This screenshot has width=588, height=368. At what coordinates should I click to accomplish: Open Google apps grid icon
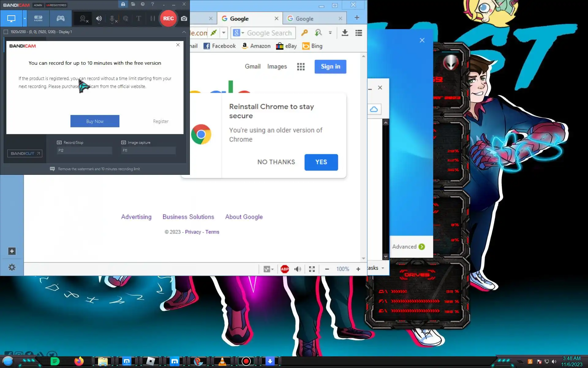click(301, 67)
